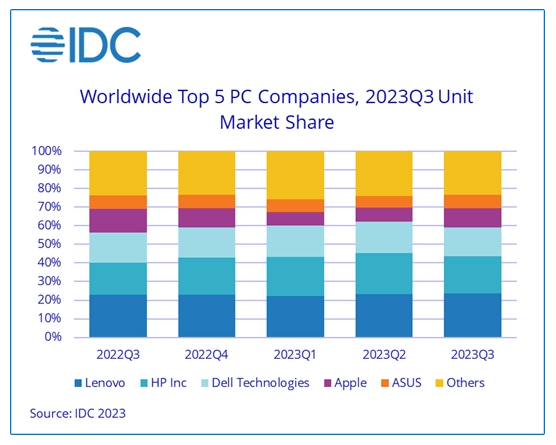Click the HP Inc segment in the 2023Q1 bar
The height and width of the screenshot is (445, 556).
(x=295, y=276)
